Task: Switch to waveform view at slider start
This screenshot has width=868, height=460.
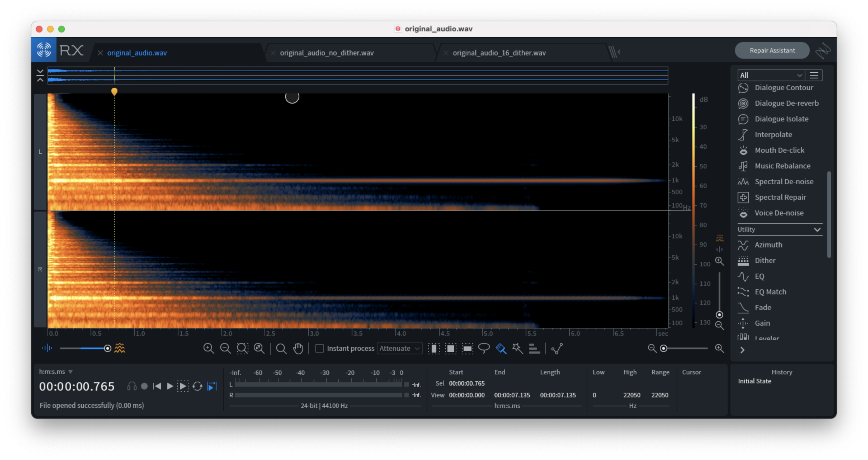Action: tap(47, 348)
